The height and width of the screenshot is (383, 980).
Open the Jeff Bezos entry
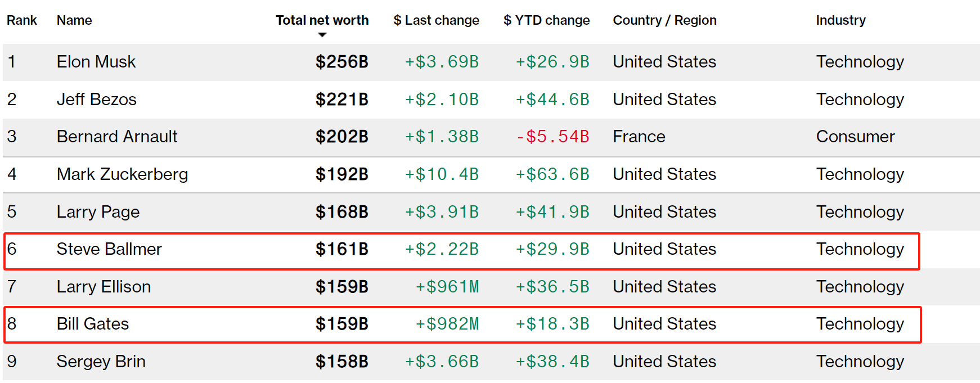pos(97,100)
